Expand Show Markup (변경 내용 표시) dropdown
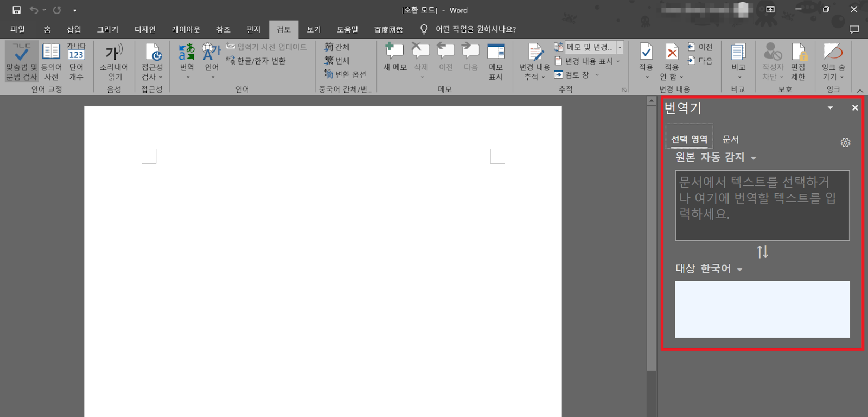 586,61
